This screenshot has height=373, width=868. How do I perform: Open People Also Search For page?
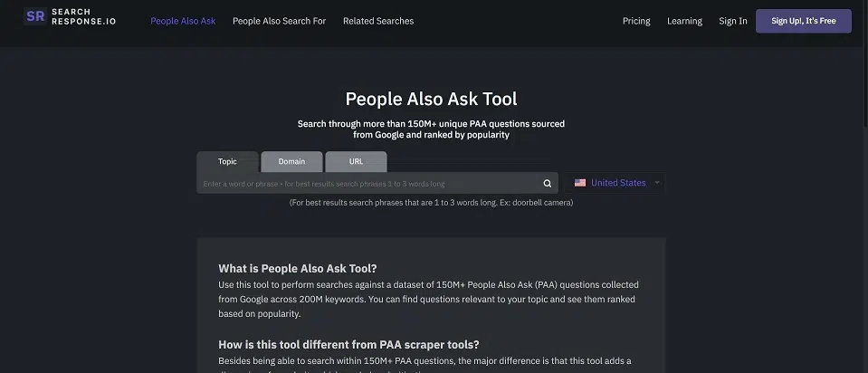(279, 21)
